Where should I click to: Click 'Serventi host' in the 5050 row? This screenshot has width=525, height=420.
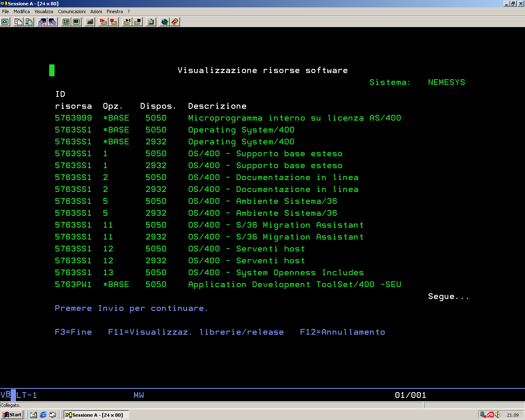(x=271, y=249)
